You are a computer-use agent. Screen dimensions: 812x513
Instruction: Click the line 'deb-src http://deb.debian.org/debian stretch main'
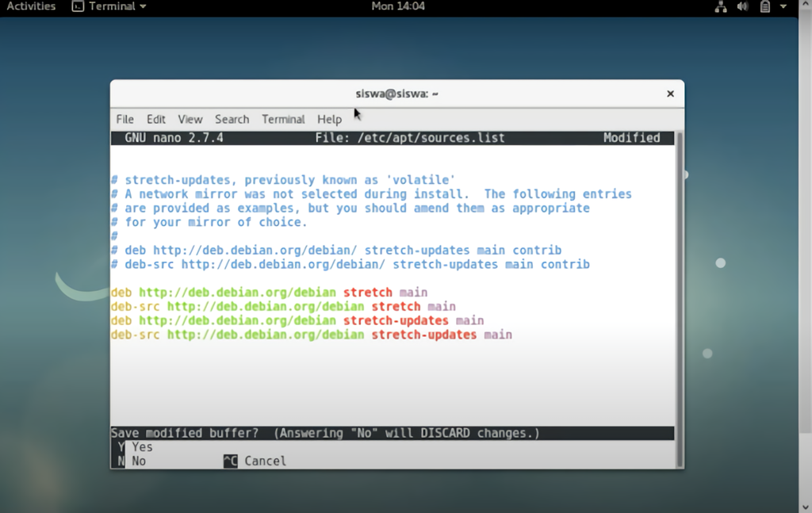(x=283, y=307)
